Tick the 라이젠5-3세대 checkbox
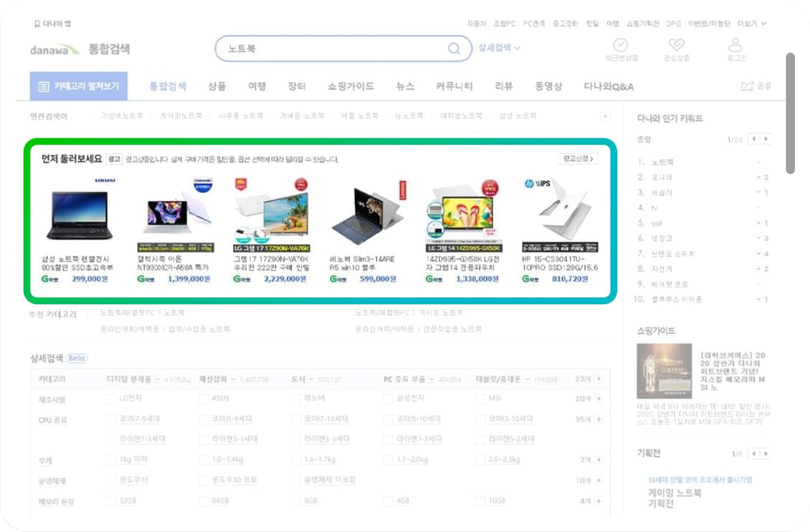Viewport: 810px width, 532px height. click(204, 440)
